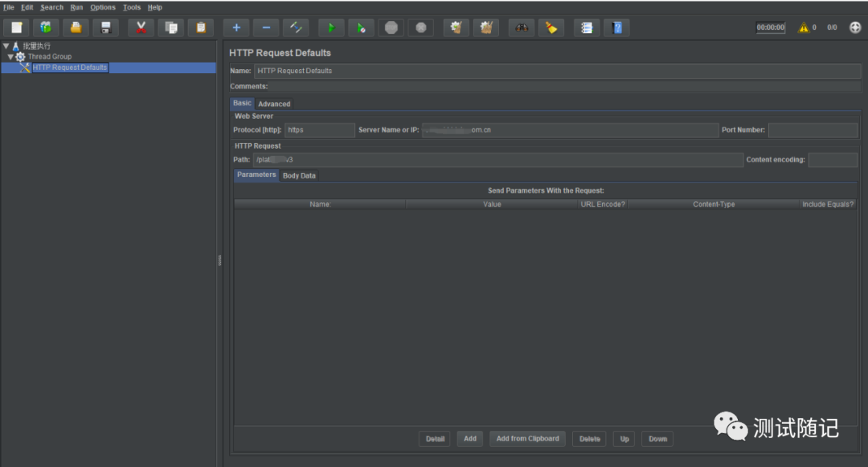Show log viewer via warning triangle icon

pos(803,27)
